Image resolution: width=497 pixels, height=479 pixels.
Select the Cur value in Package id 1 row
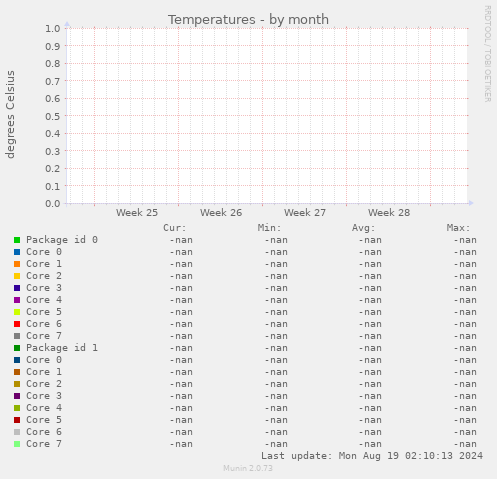(x=181, y=348)
